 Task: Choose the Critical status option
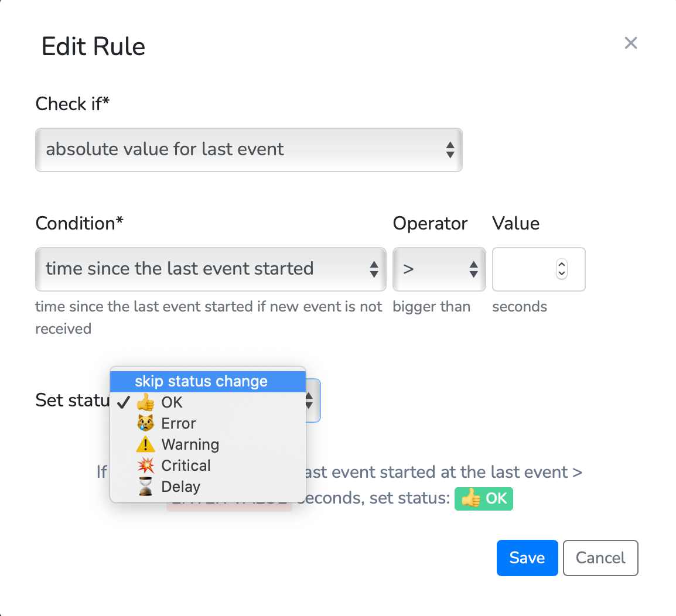point(208,466)
